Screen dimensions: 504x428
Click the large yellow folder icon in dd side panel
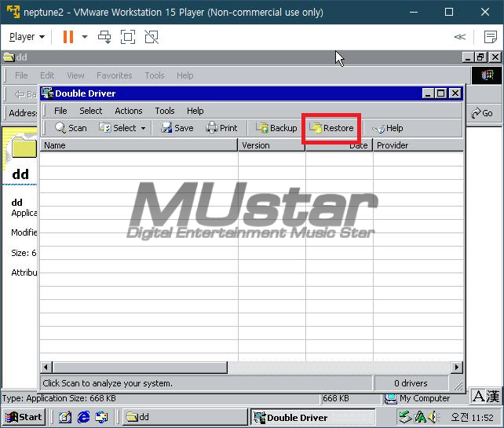click(24, 147)
